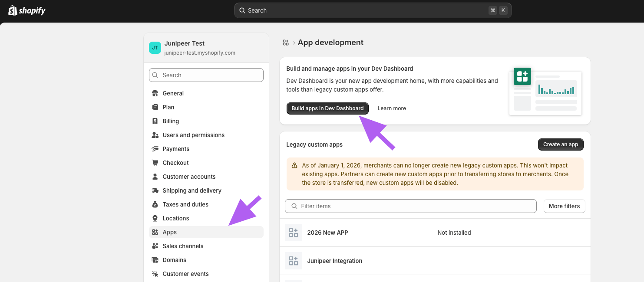The width and height of the screenshot is (644, 282).
Task: Open Users and permissions
Action: 206,135
